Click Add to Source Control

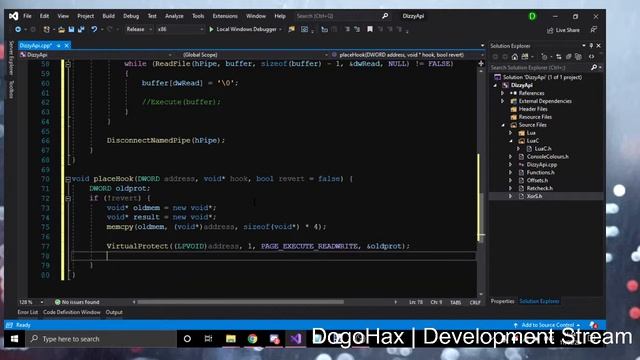click(548, 325)
